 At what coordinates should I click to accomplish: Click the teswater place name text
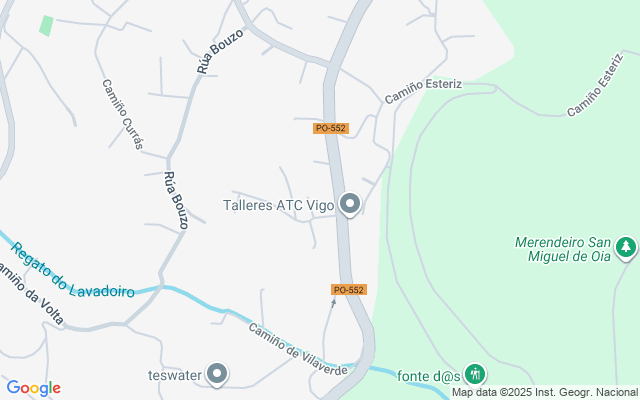point(175,375)
